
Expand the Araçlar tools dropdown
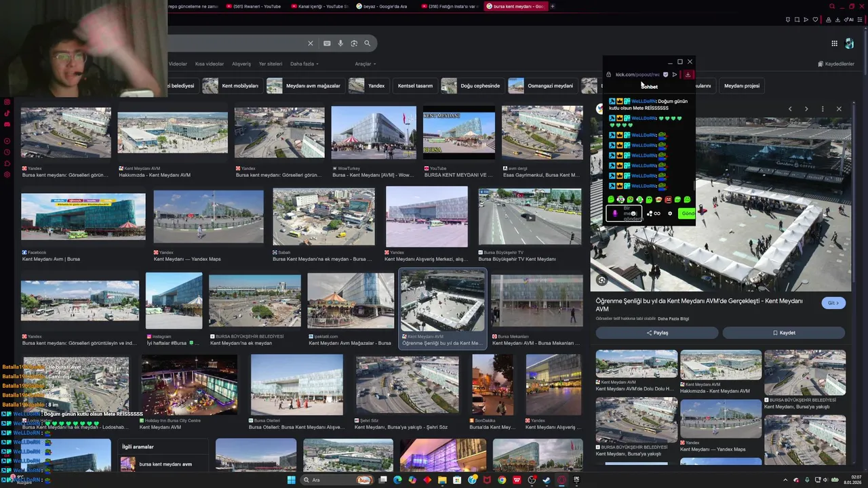tap(365, 64)
